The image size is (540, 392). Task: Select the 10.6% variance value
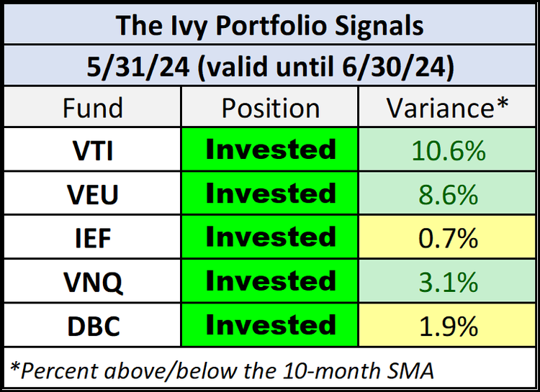point(448,150)
